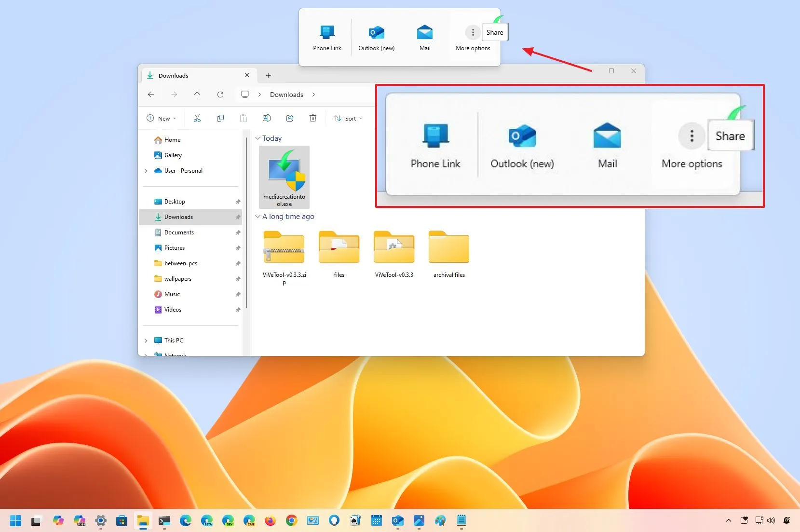
Task: Refresh the Downloads folder view
Action: (220, 95)
